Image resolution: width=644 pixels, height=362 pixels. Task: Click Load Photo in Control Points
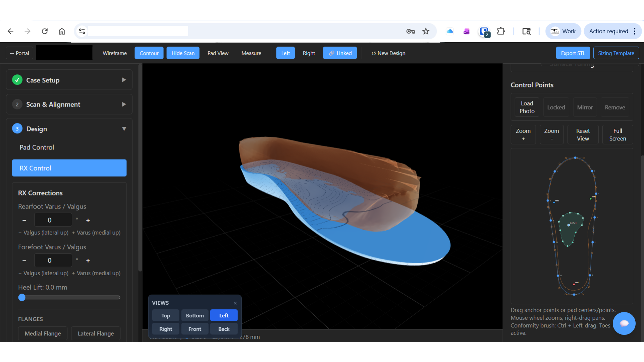point(527,107)
